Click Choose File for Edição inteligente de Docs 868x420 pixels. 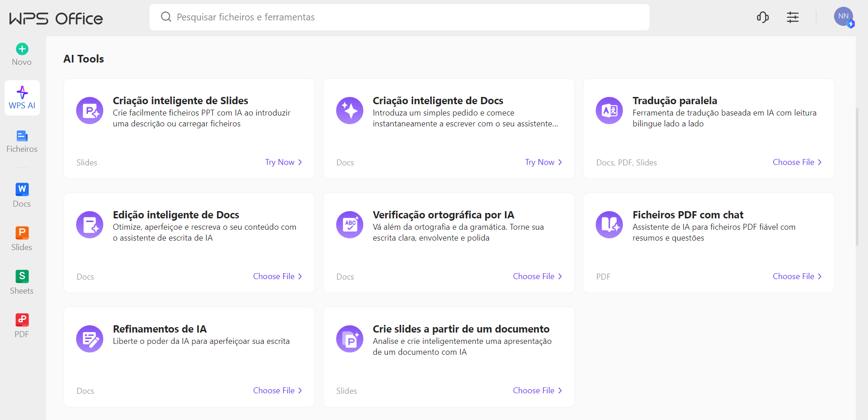click(278, 276)
